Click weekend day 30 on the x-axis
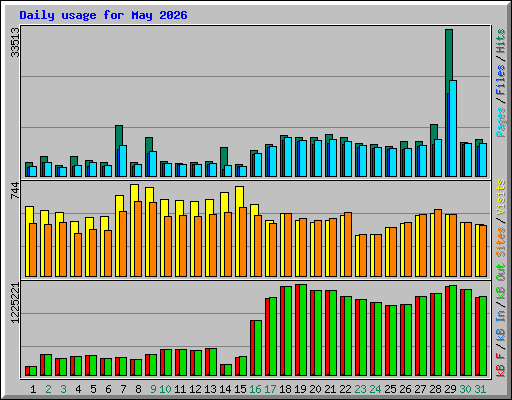The image size is (512, 400). click(x=465, y=389)
